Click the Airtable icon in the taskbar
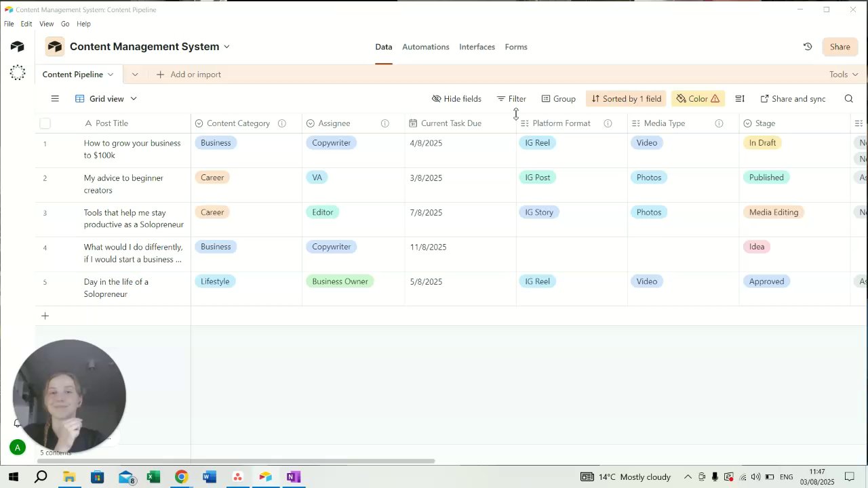The image size is (868, 488). point(265,477)
